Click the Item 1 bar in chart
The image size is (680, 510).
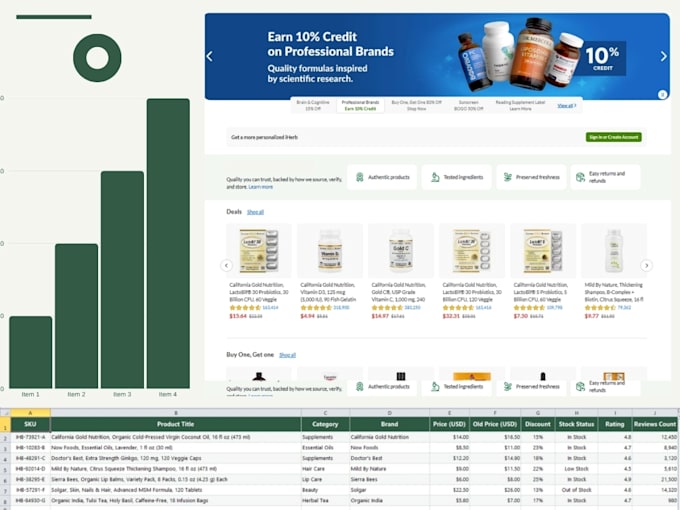[x=31, y=352]
